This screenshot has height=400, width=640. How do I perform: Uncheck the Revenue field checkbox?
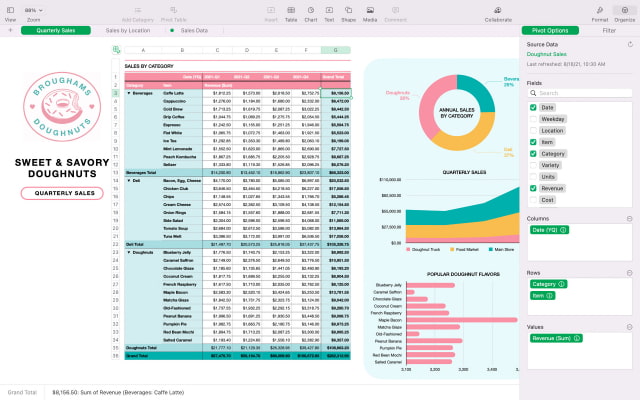534,187
